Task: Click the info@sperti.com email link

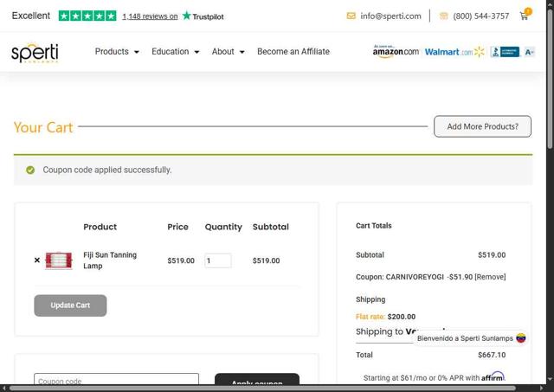Action: 390,16
